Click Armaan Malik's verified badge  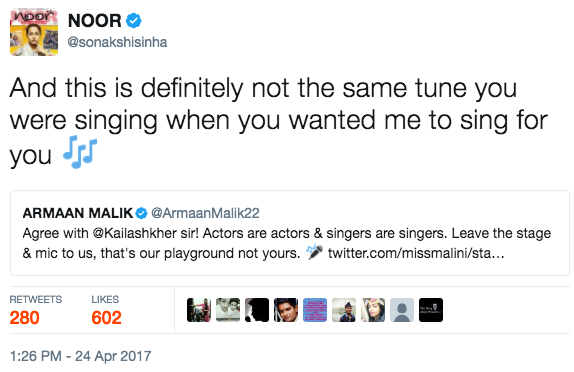(x=141, y=213)
